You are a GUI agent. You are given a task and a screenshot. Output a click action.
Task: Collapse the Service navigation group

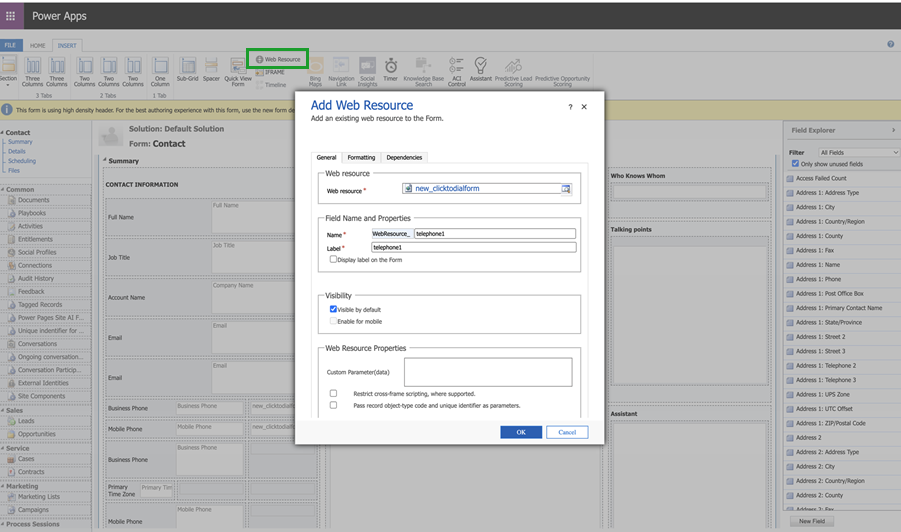2,448
